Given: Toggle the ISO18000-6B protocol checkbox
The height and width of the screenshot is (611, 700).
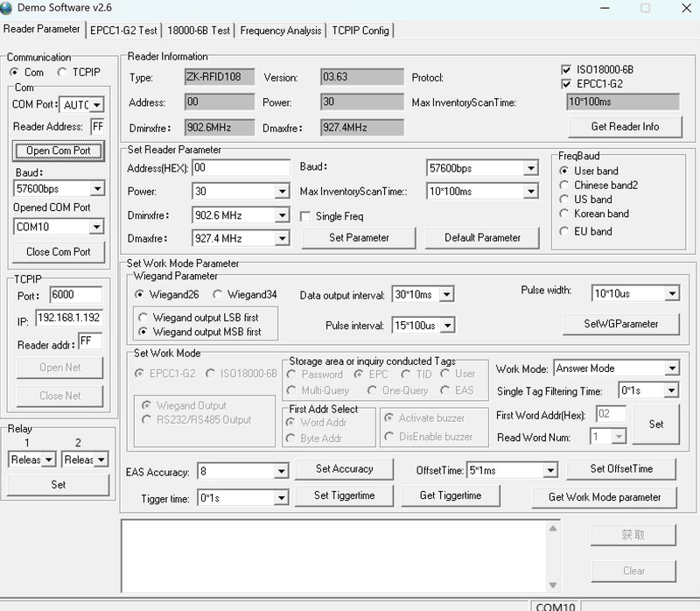Looking at the screenshot, I should coord(566,70).
